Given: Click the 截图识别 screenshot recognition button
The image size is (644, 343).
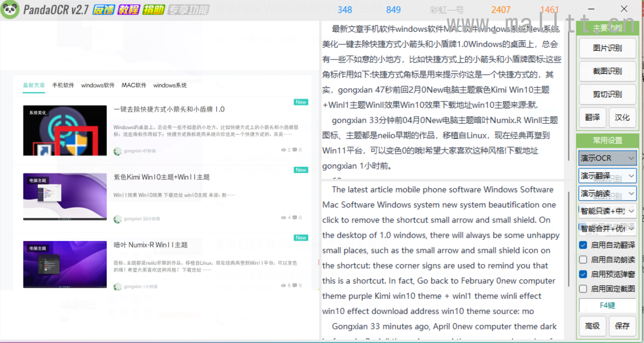Looking at the screenshot, I should [607, 71].
